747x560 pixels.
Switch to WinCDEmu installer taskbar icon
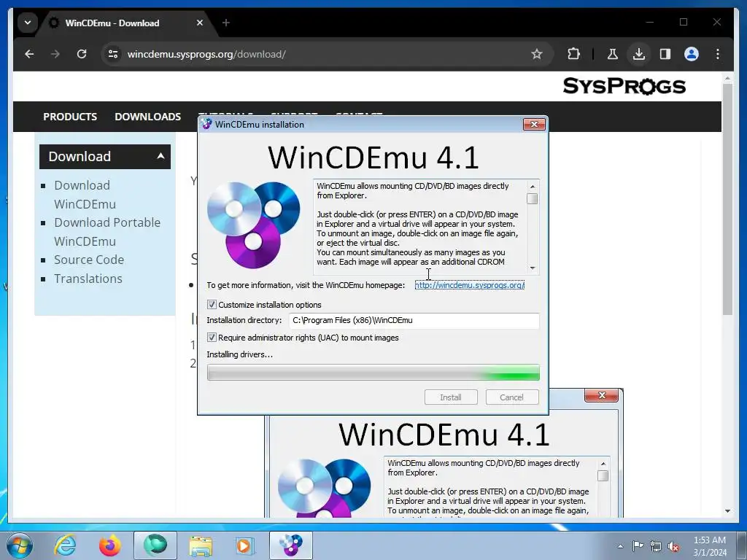[x=291, y=545]
